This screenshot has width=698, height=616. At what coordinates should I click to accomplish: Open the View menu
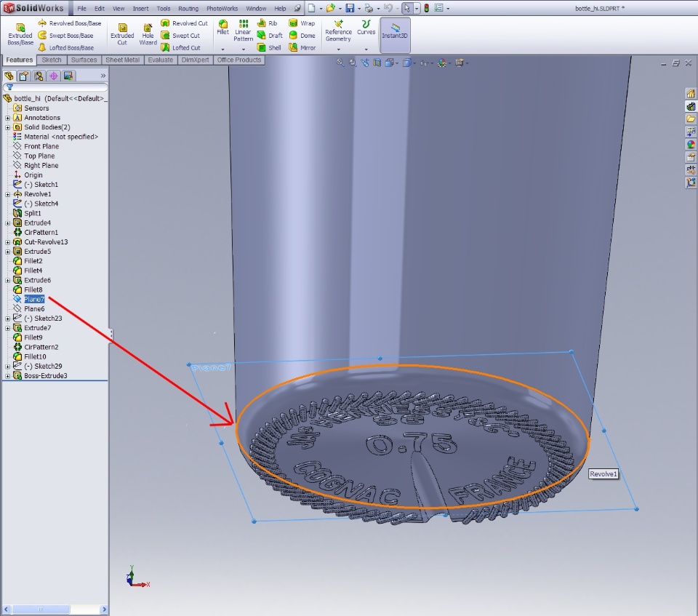(x=119, y=9)
